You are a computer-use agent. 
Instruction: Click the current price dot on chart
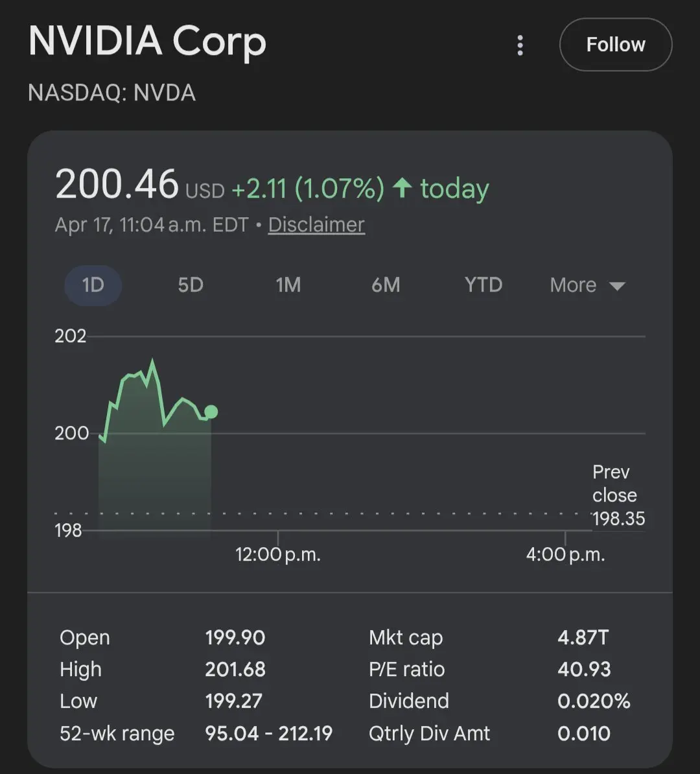click(211, 412)
